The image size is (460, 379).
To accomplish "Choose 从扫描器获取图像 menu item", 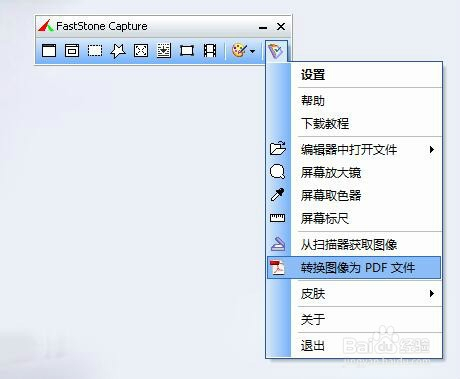I will click(x=354, y=245).
